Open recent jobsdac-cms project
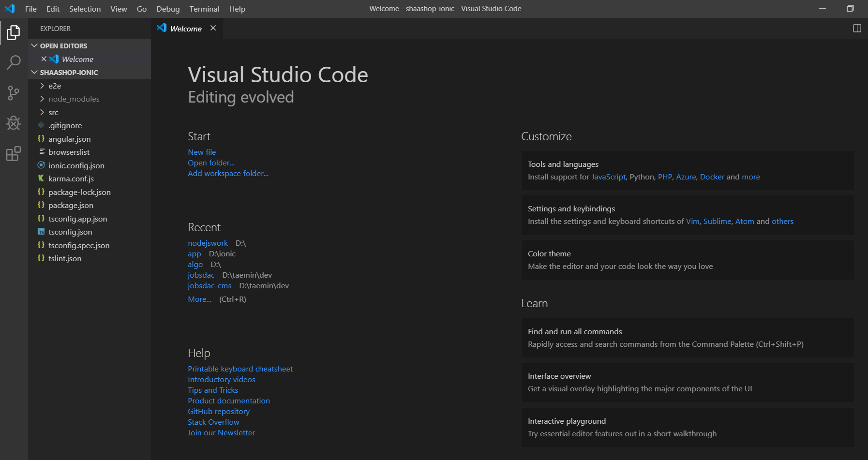Image resolution: width=868 pixels, height=460 pixels. 210,285
